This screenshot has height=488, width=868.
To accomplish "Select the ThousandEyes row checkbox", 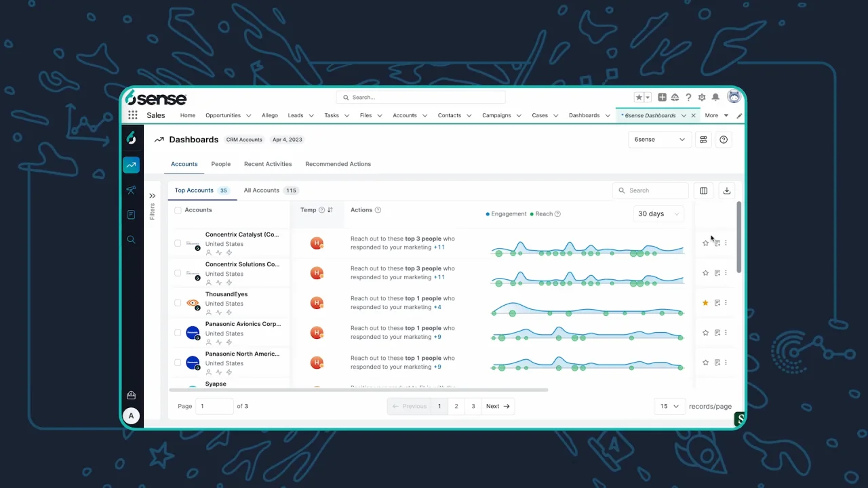I will tap(178, 303).
